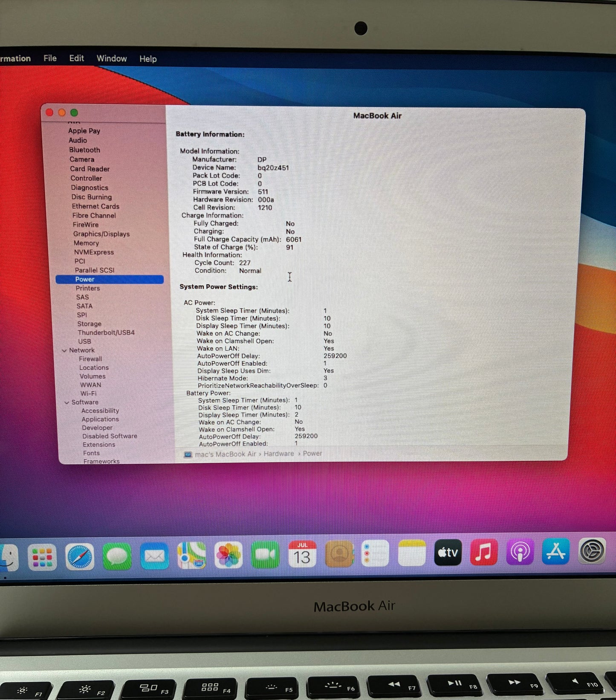This screenshot has height=700, width=616.
Task: Open Maps app in the Dock
Action: (191, 555)
